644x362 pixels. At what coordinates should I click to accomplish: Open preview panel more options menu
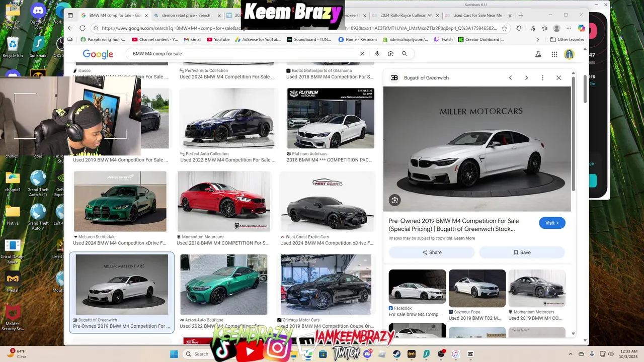click(x=542, y=78)
